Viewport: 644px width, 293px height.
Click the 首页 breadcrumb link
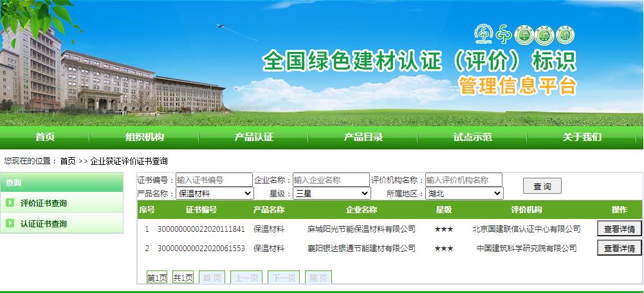pyautogui.click(x=68, y=161)
